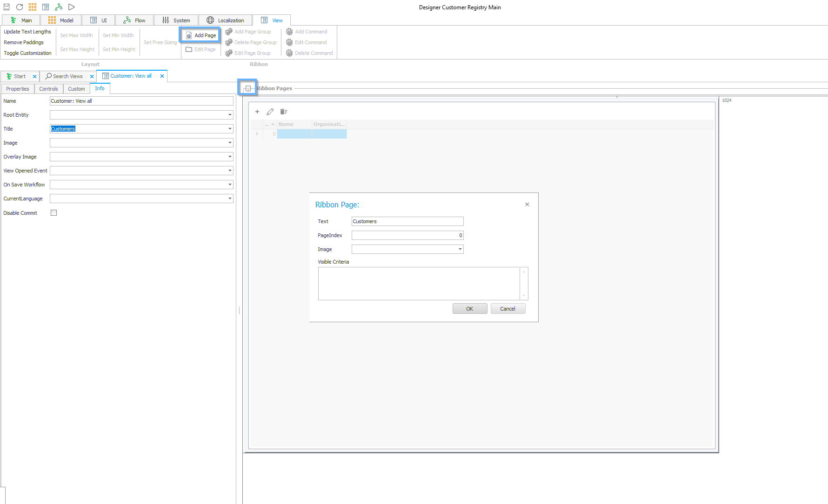Click the Edit Page ribbon button

[x=201, y=49]
